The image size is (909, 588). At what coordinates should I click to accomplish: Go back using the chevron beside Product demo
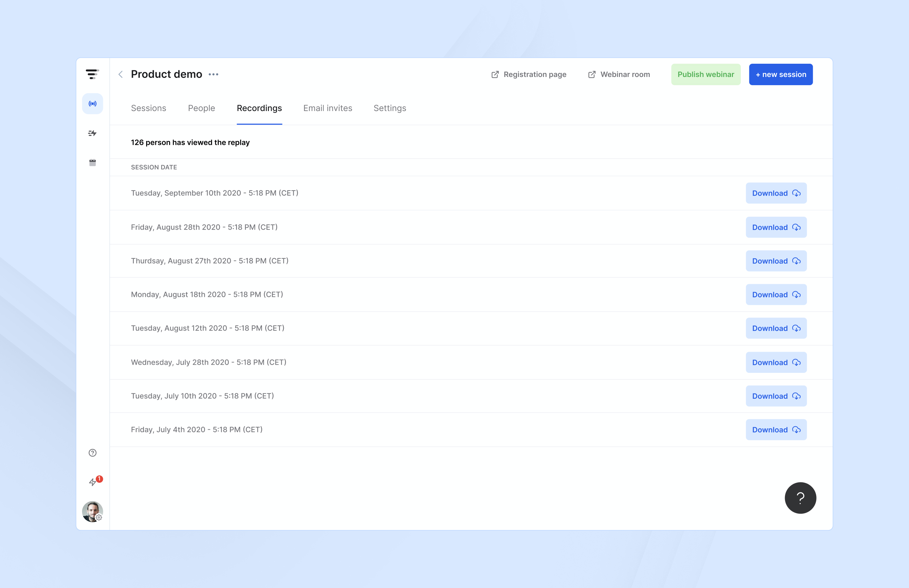[121, 74]
